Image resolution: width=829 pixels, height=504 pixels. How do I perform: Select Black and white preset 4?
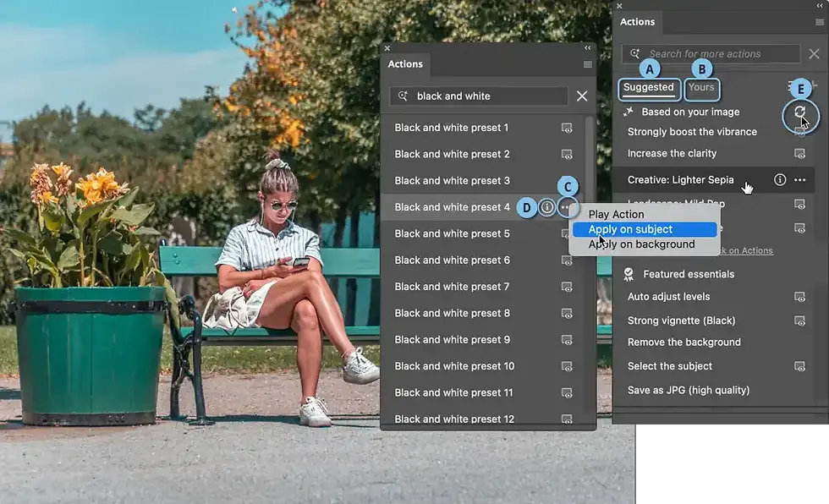click(x=452, y=207)
